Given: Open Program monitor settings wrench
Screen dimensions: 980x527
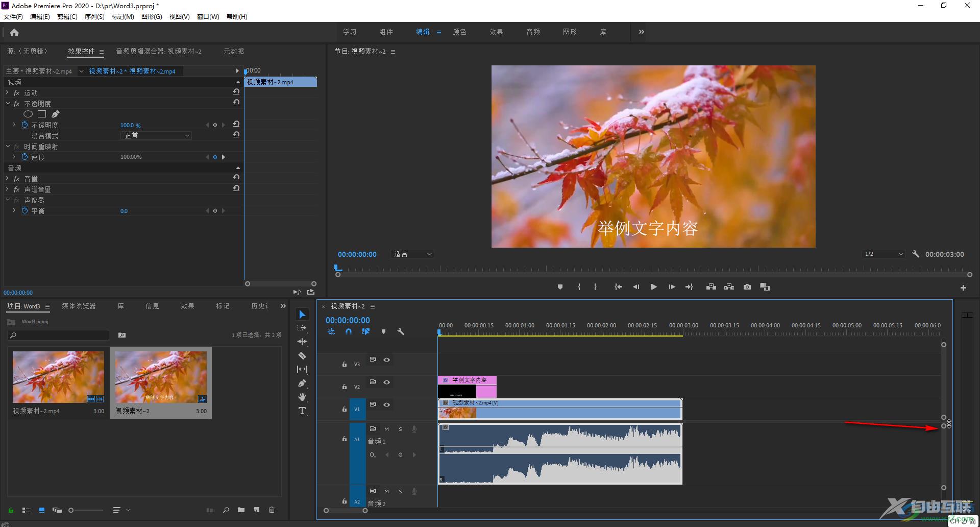Looking at the screenshot, I should tap(916, 254).
